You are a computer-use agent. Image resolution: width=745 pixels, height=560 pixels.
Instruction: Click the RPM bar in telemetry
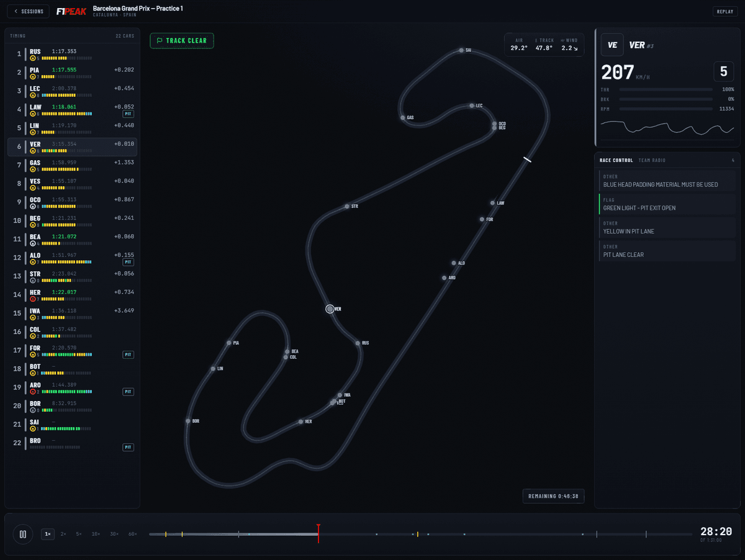666,109
